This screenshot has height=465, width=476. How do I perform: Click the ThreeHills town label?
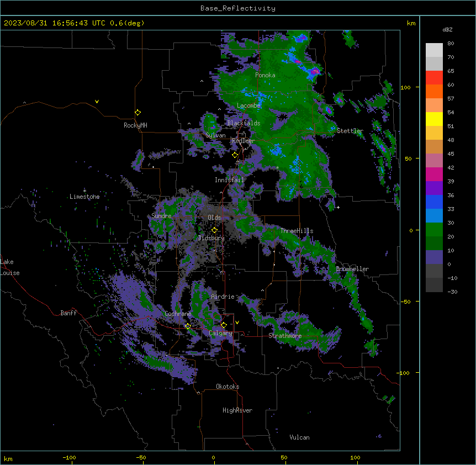297,231
